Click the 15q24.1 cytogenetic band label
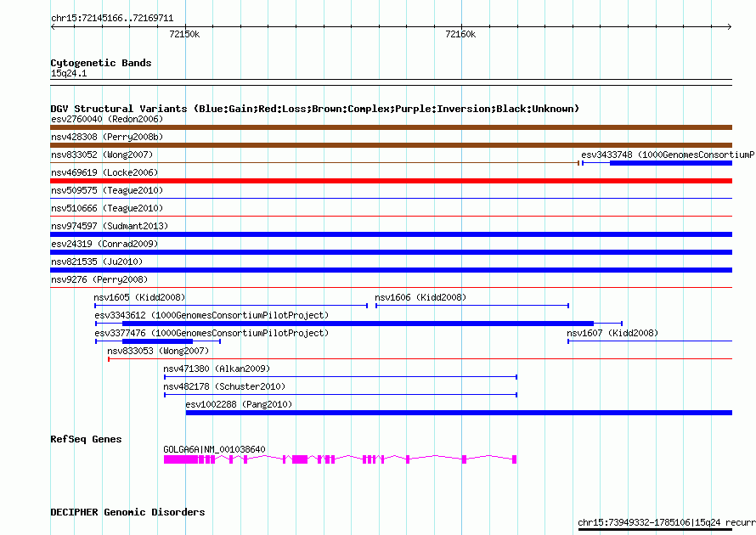 (69, 73)
